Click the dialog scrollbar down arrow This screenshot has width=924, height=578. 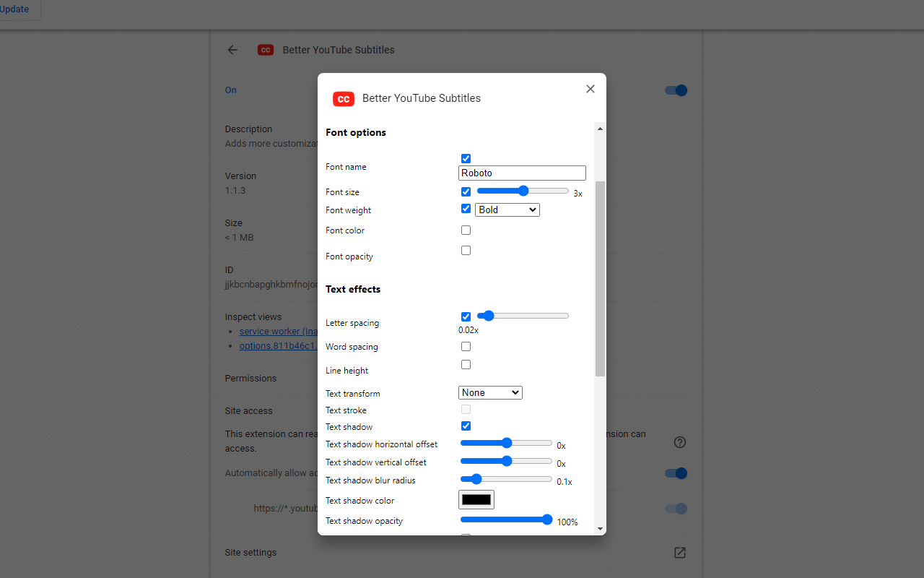[x=600, y=529]
